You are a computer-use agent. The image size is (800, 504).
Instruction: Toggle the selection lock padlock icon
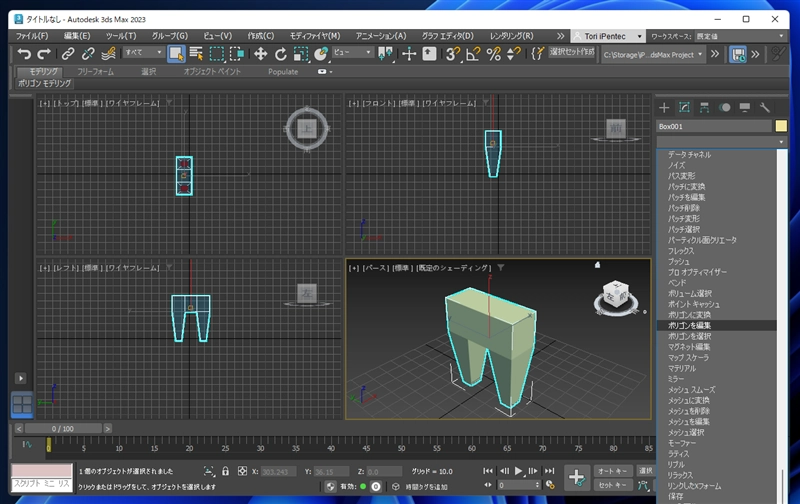tap(225, 471)
